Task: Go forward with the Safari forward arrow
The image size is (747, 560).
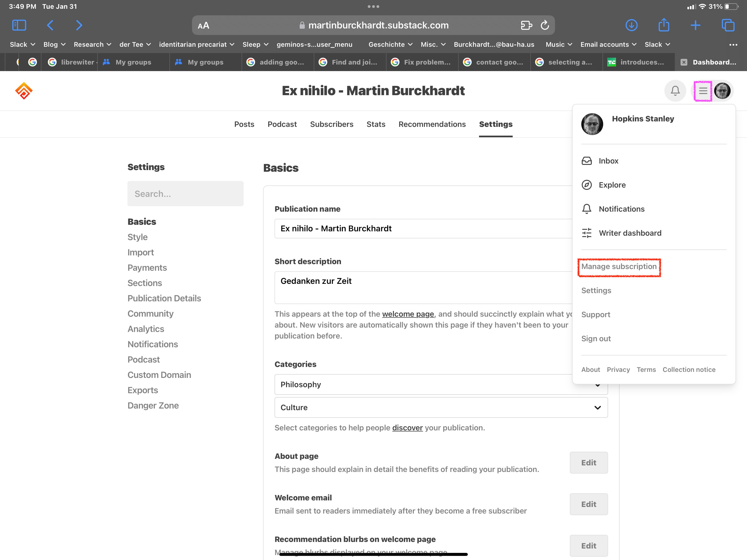Action: [79, 25]
